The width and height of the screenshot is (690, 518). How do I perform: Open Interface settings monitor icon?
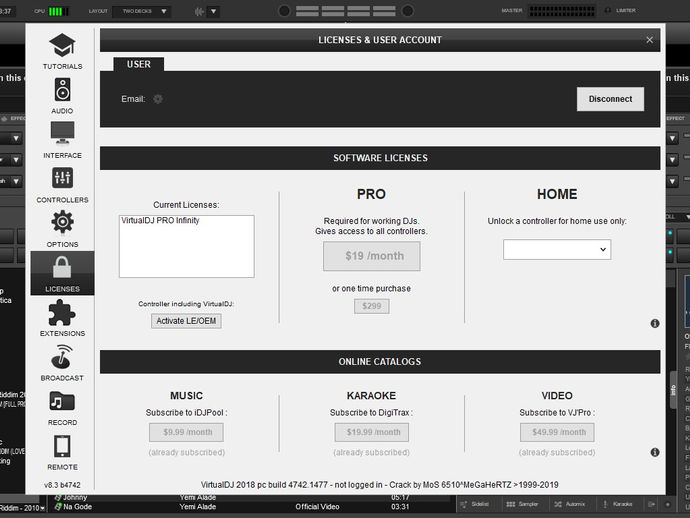62,133
